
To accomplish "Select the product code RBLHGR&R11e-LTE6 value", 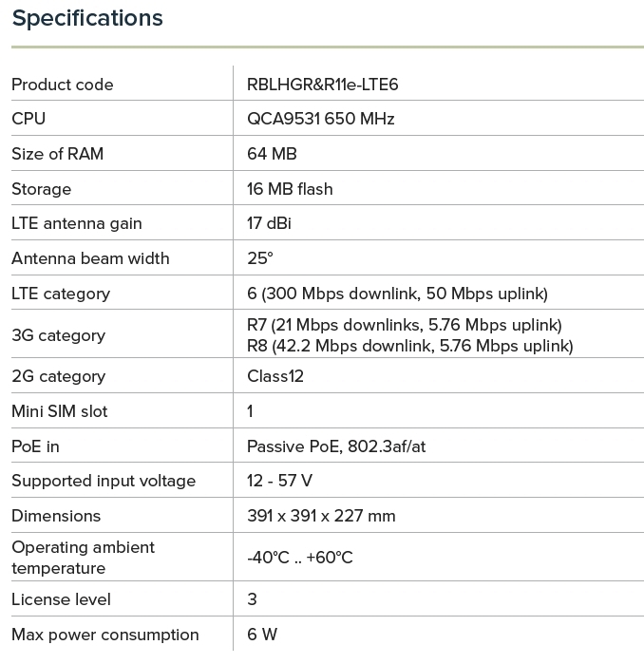I will [322, 85].
